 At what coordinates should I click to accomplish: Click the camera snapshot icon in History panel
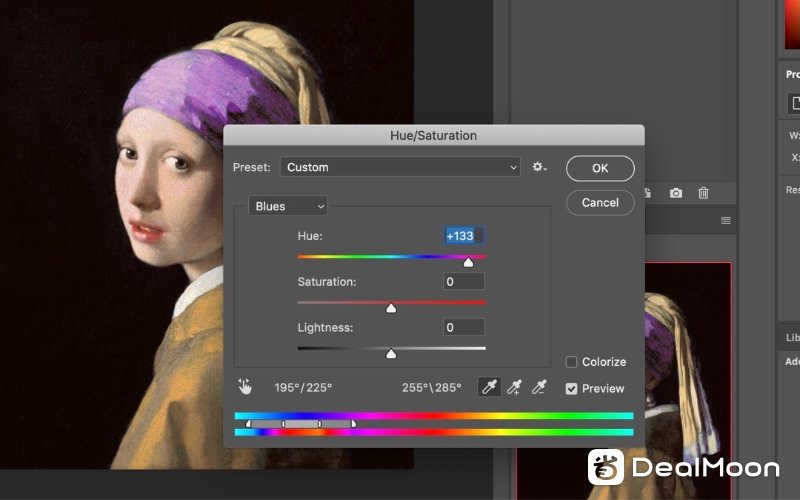coord(676,193)
